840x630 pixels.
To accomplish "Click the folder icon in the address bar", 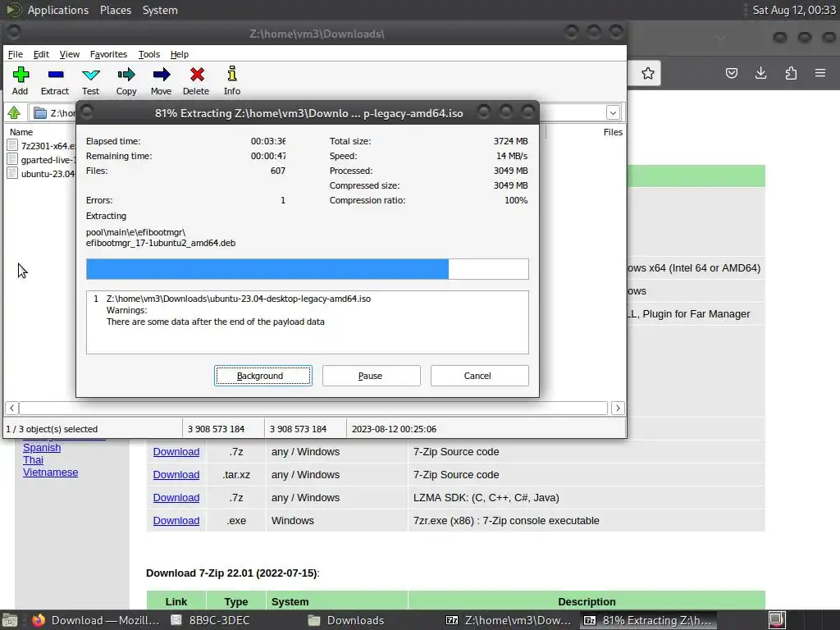I will tap(40, 113).
